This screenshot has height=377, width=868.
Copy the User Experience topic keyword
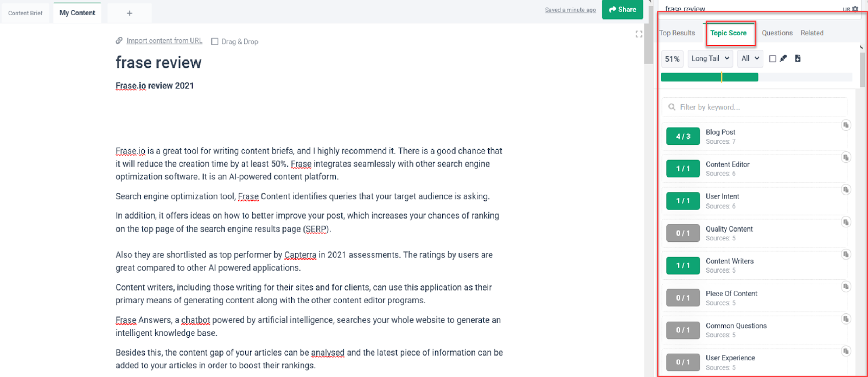point(846,351)
